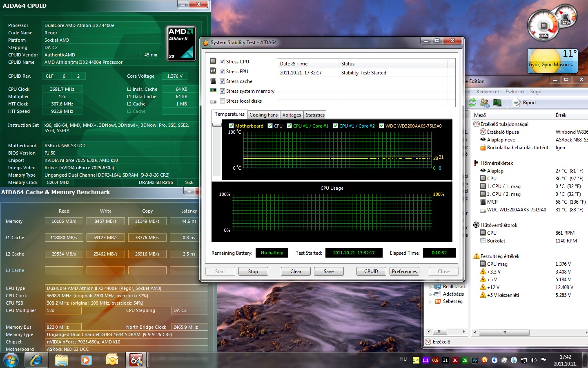Toggle the Stress system memory checkbox
Image resolution: width=588 pixels, height=368 pixels.
click(x=222, y=91)
